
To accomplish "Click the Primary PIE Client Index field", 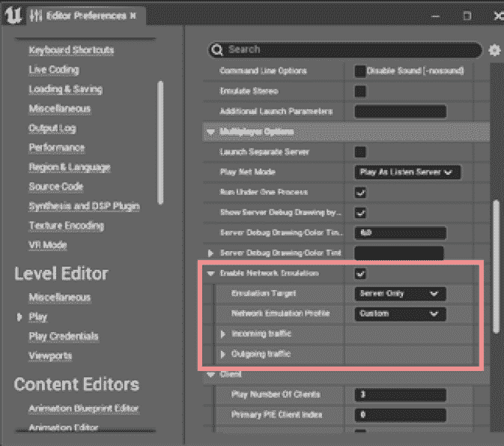I will [x=400, y=415].
